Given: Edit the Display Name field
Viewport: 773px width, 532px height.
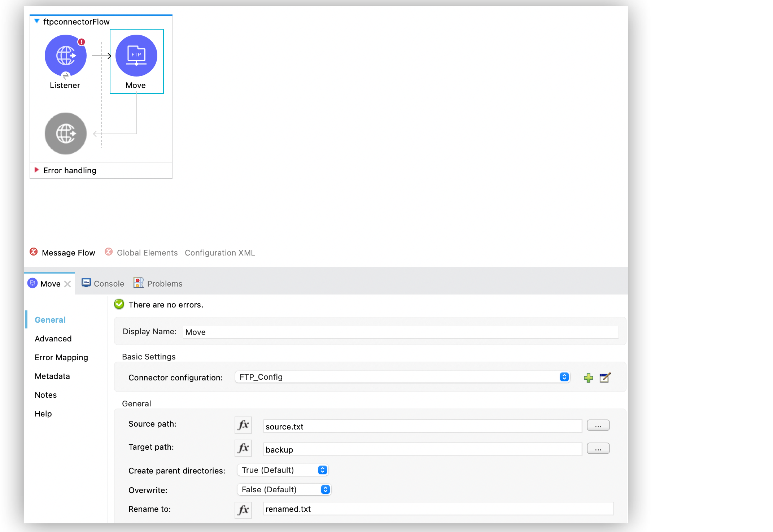Looking at the screenshot, I should [x=401, y=332].
